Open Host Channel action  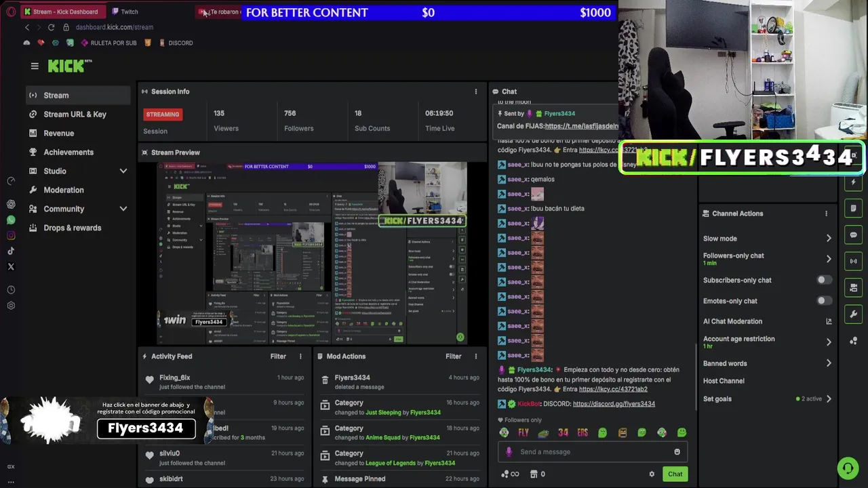pyautogui.click(x=724, y=381)
